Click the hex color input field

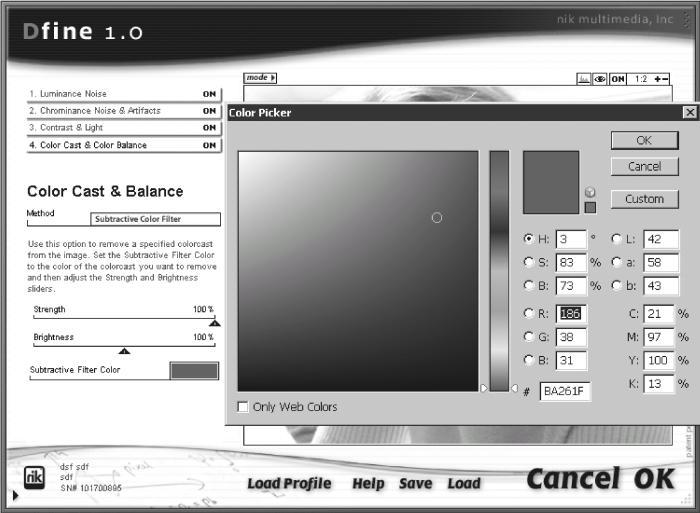coord(565,392)
